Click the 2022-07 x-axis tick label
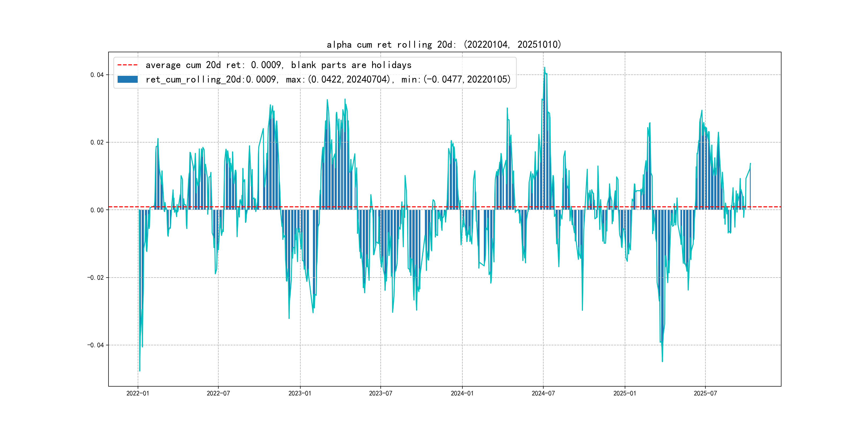868x434 pixels. pos(218,393)
